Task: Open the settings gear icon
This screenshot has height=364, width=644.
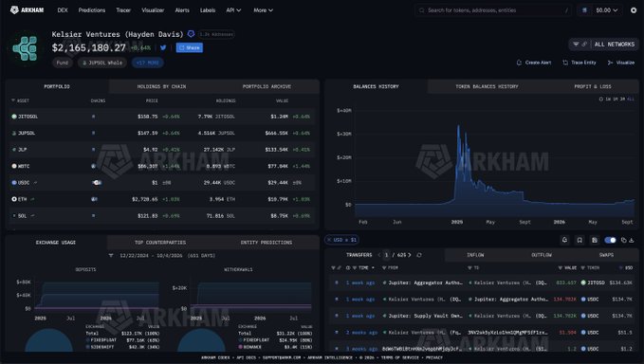Action: (634, 10)
